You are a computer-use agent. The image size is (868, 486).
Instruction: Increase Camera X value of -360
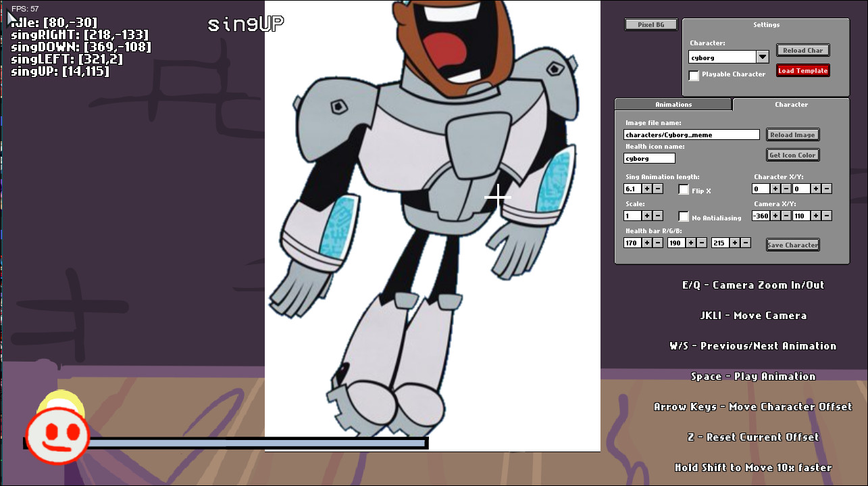[x=775, y=216]
